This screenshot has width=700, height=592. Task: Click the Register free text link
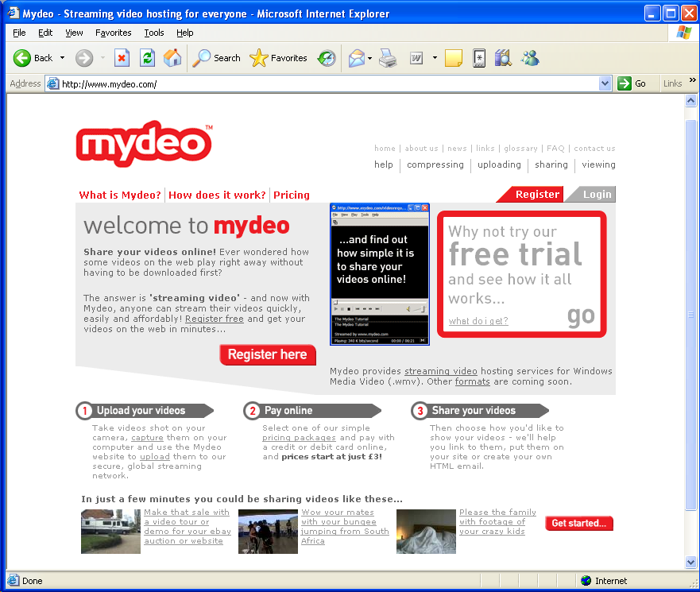215,319
